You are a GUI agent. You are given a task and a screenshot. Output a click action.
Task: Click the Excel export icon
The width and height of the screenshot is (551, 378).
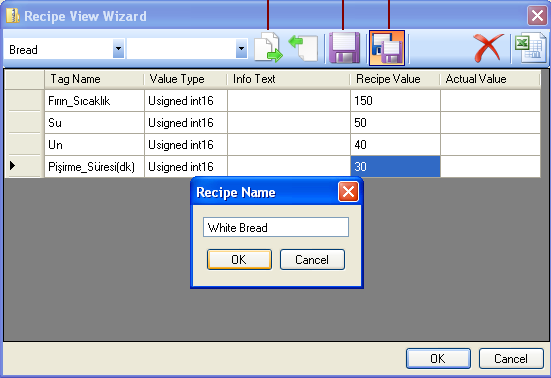pos(530,48)
